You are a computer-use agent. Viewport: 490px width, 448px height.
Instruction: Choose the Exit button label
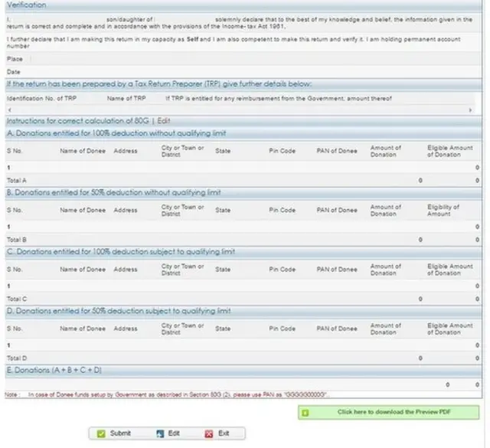point(224,433)
